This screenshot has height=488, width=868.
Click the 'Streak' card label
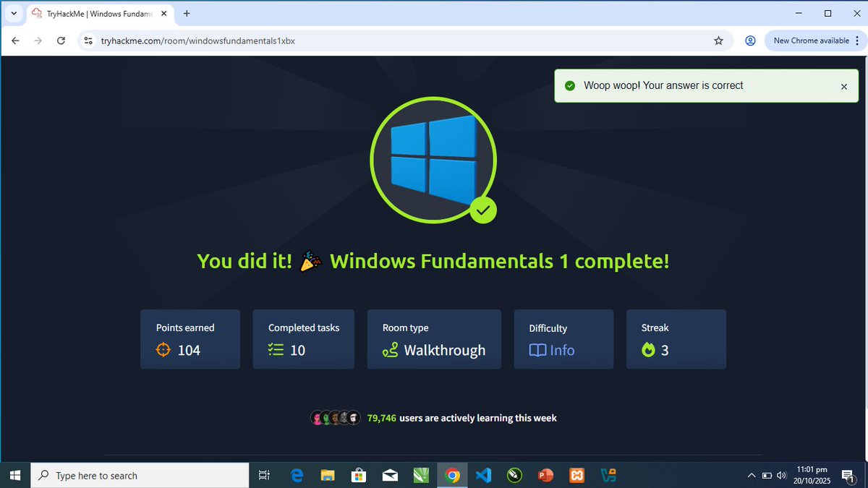[x=655, y=328]
